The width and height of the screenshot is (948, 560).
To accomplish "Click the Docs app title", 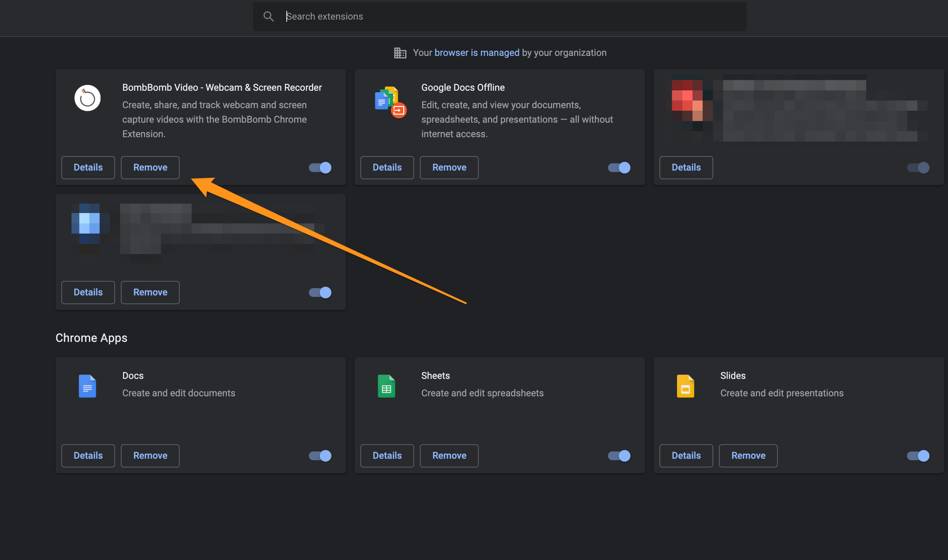I will [133, 376].
